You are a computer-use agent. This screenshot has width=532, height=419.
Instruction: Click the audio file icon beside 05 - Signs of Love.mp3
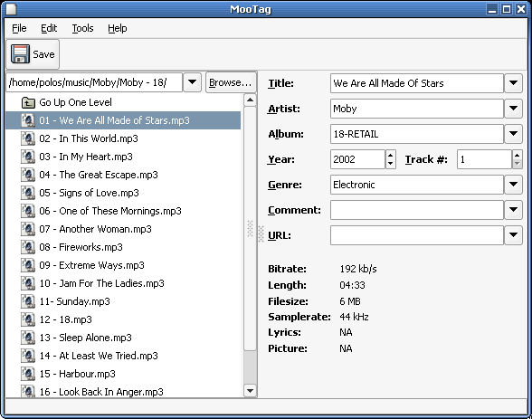coord(28,193)
